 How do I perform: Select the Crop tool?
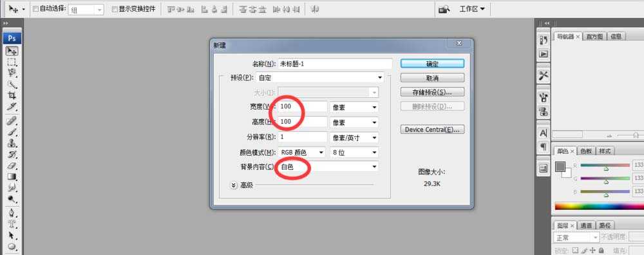[12, 96]
